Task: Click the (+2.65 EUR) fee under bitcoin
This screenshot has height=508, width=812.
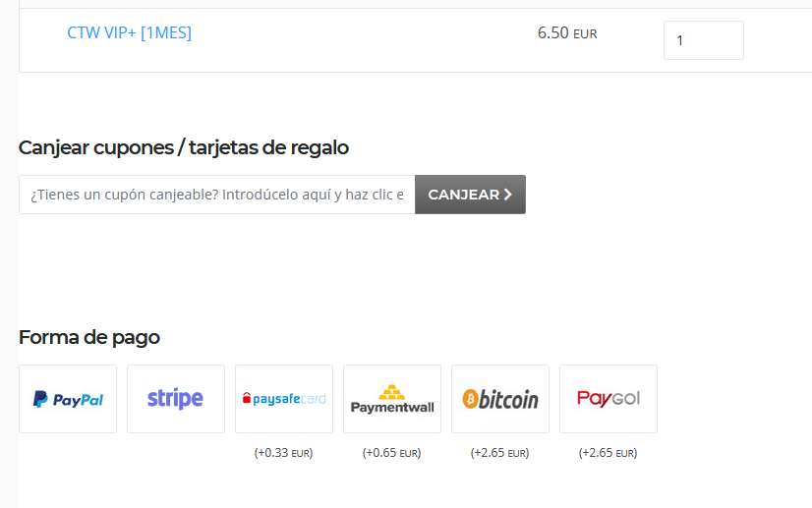Action: (500, 453)
